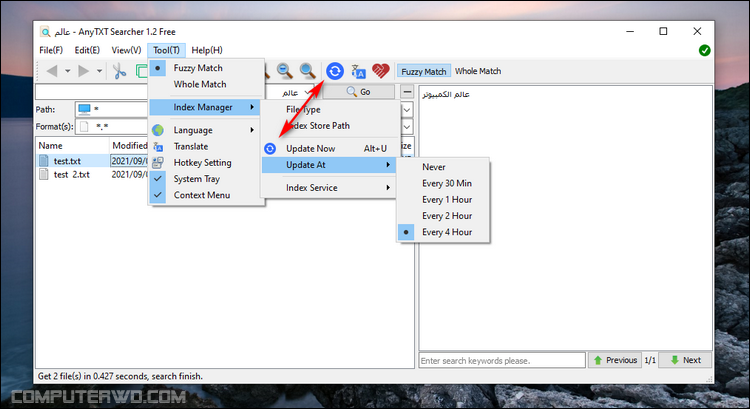Open the Path combo box dropdown
Image resolution: width=750 pixels, height=409 pixels.
click(x=407, y=110)
